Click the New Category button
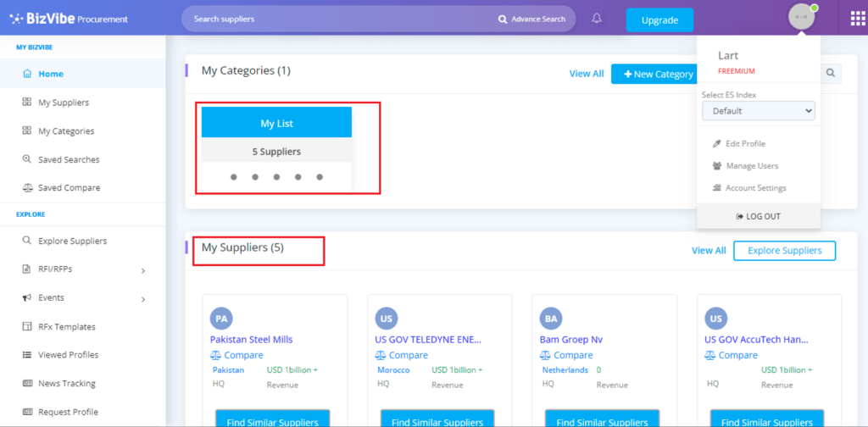 tap(654, 74)
